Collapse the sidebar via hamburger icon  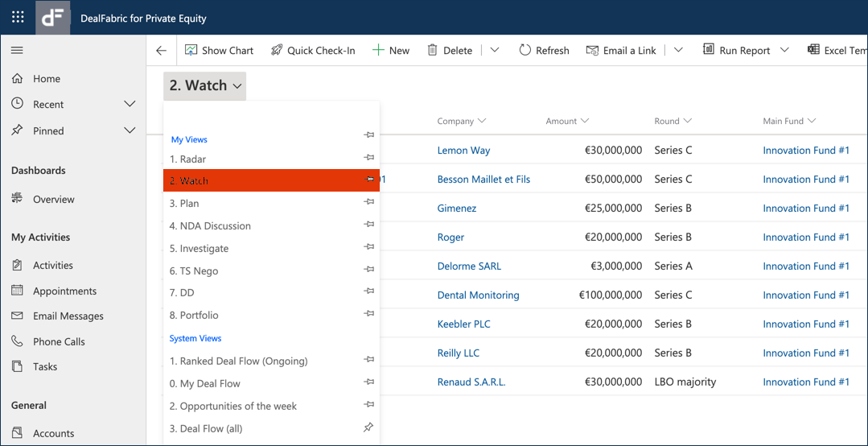point(17,51)
